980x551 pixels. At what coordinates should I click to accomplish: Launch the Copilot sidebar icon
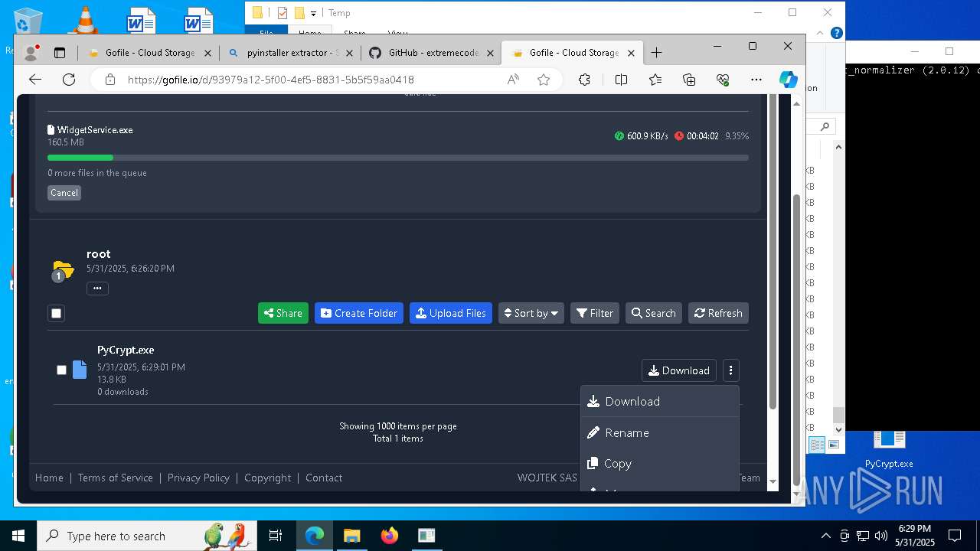coord(788,80)
